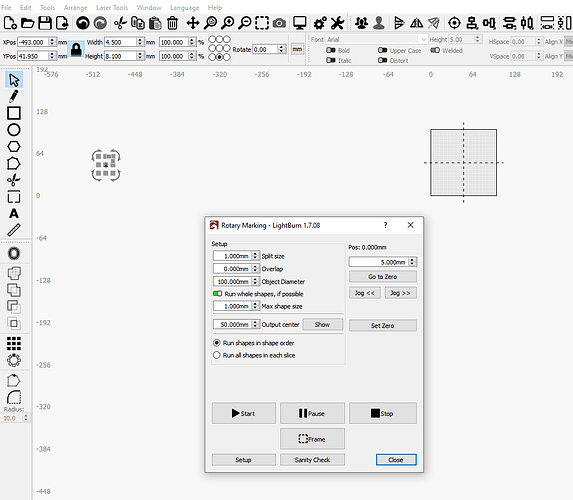Select the Measure ruler tool

tap(14, 230)
